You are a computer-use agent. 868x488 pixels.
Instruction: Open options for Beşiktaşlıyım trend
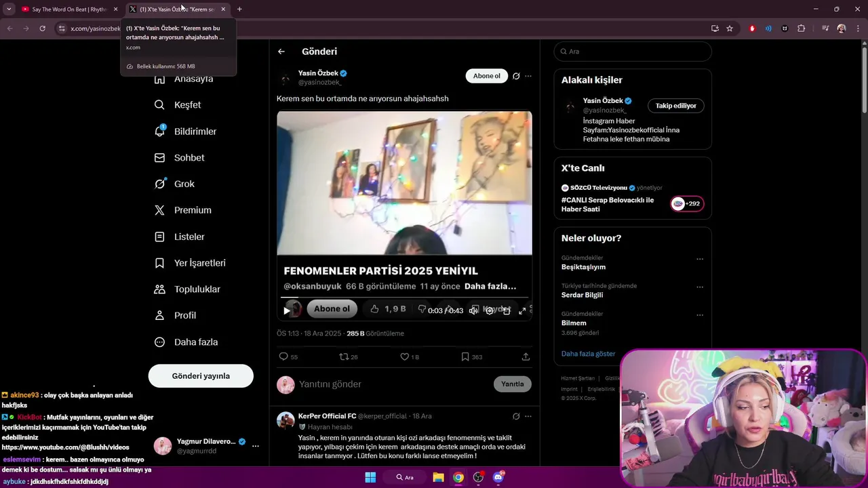tap(700, 259)
